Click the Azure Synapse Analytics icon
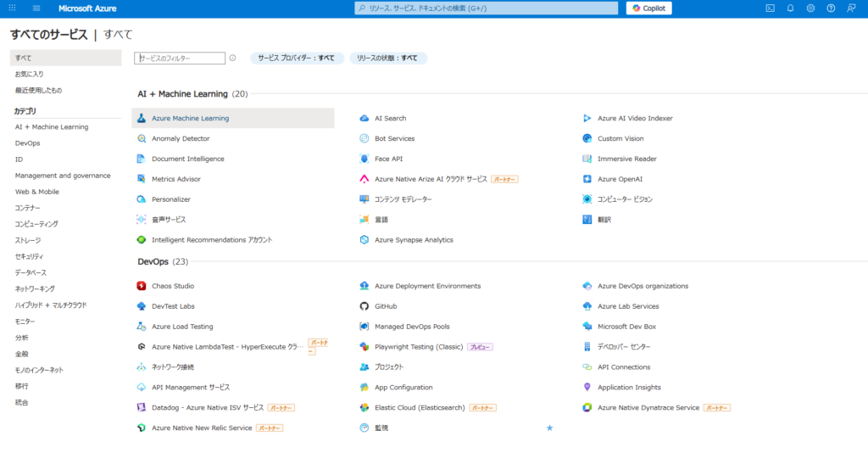This screenshot has width=868, height=453. 364,240
